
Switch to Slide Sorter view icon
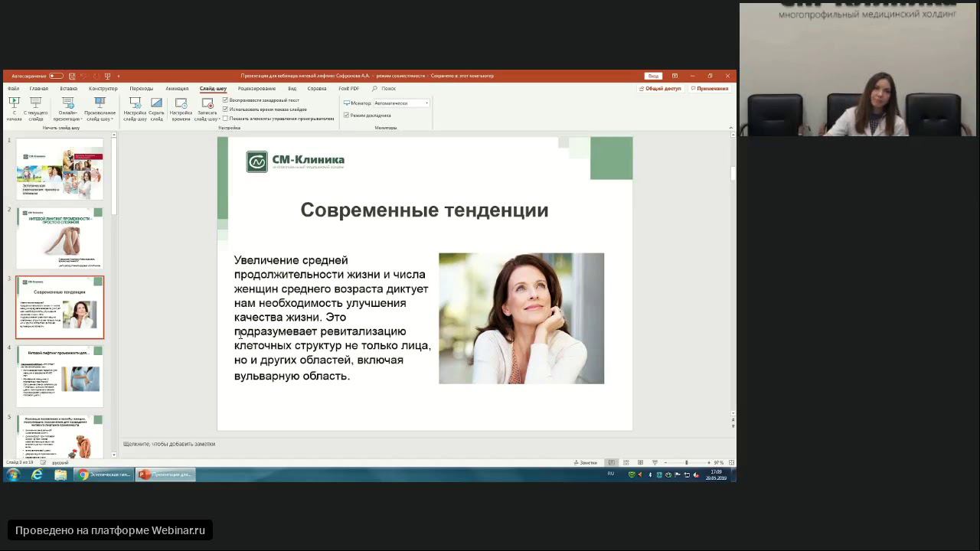tap(626, 463)
